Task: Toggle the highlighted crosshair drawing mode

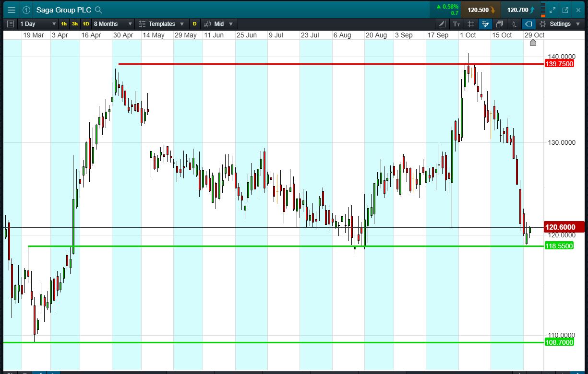Action: (485, 24)
